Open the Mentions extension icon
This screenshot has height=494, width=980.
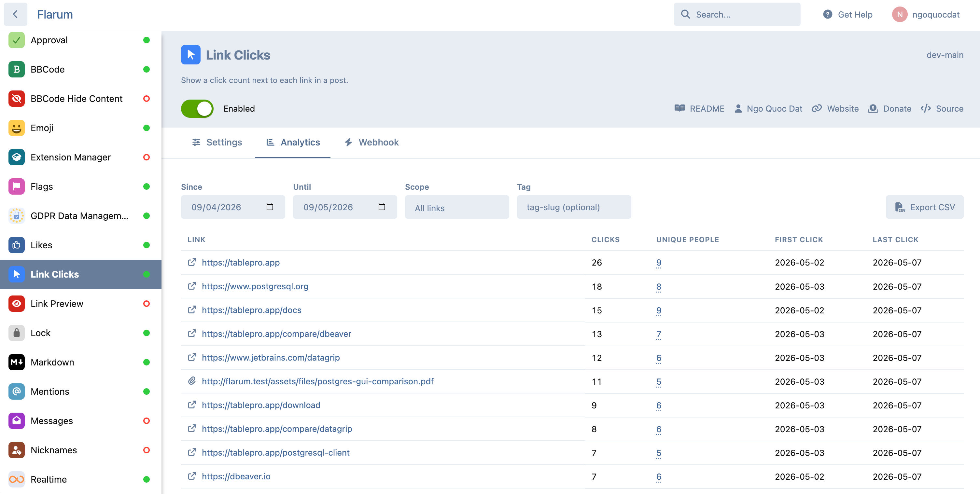(17, 391)
